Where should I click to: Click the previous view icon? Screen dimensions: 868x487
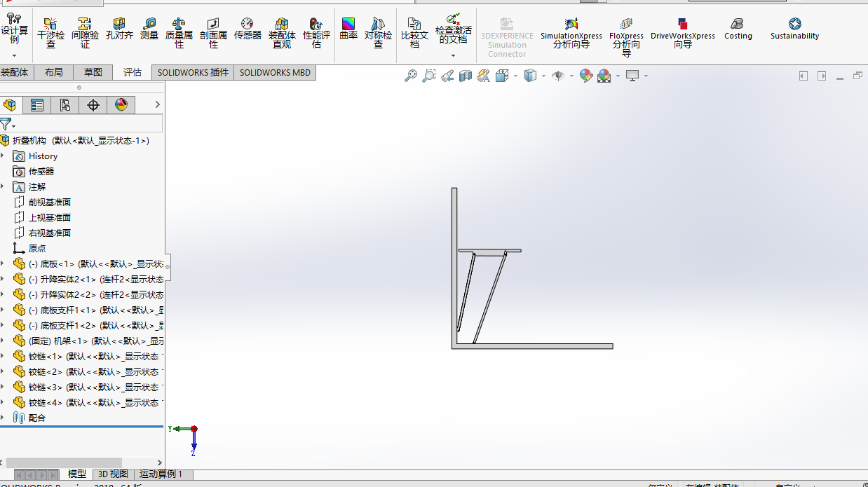(x=447, y=76)
